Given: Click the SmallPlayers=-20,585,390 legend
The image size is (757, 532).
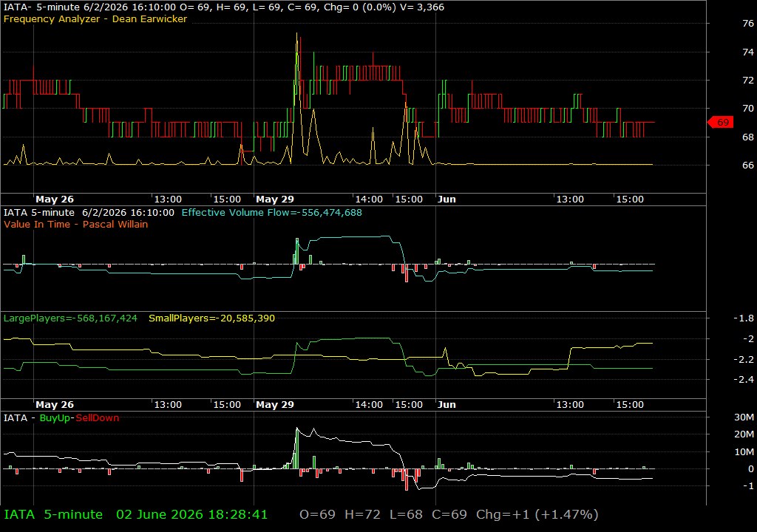Looking at the screenshot, I should (212, 318).
